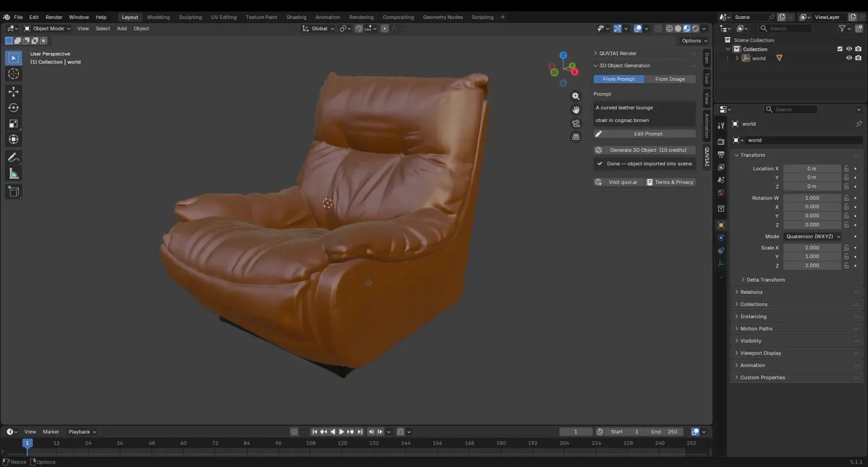Viewport: 868px width, 467px height.
Task: Click the zoom view magnifier icon
Action: 576,96
